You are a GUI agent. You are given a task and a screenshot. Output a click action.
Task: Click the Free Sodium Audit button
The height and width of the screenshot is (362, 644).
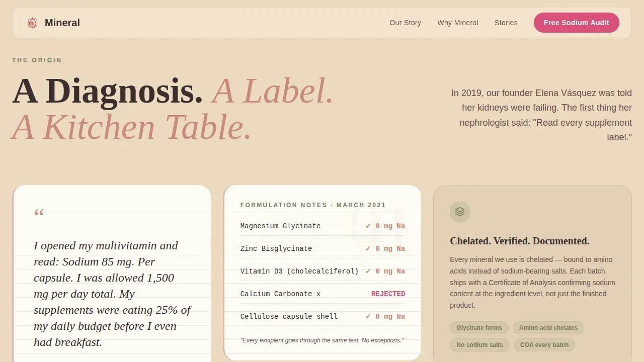577,23
